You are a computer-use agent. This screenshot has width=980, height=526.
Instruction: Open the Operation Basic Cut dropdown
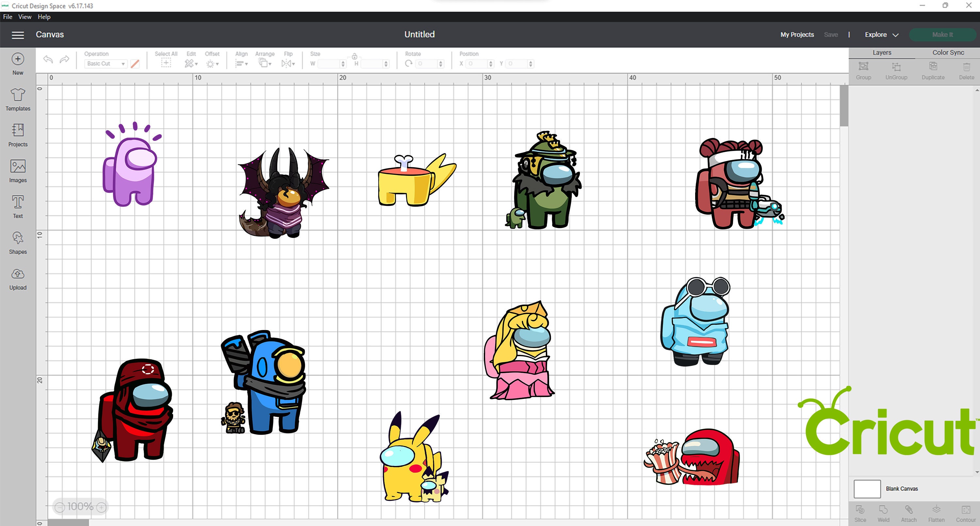[106, 64]
